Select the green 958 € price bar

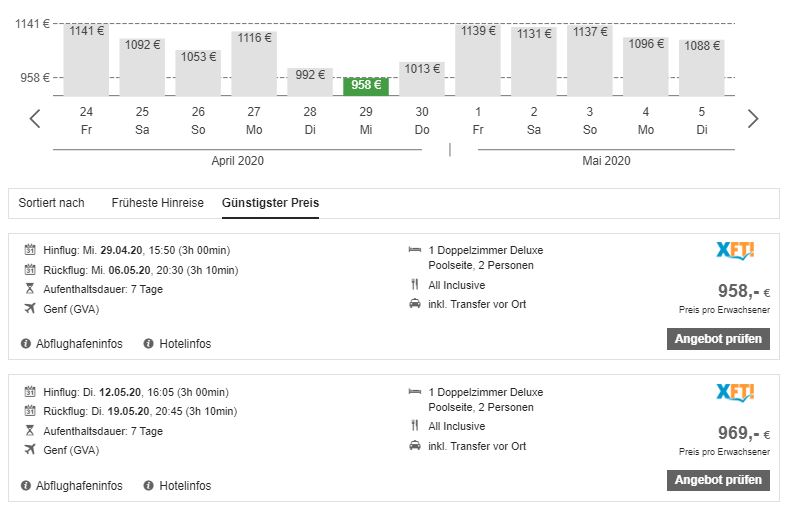pos(366,86)
